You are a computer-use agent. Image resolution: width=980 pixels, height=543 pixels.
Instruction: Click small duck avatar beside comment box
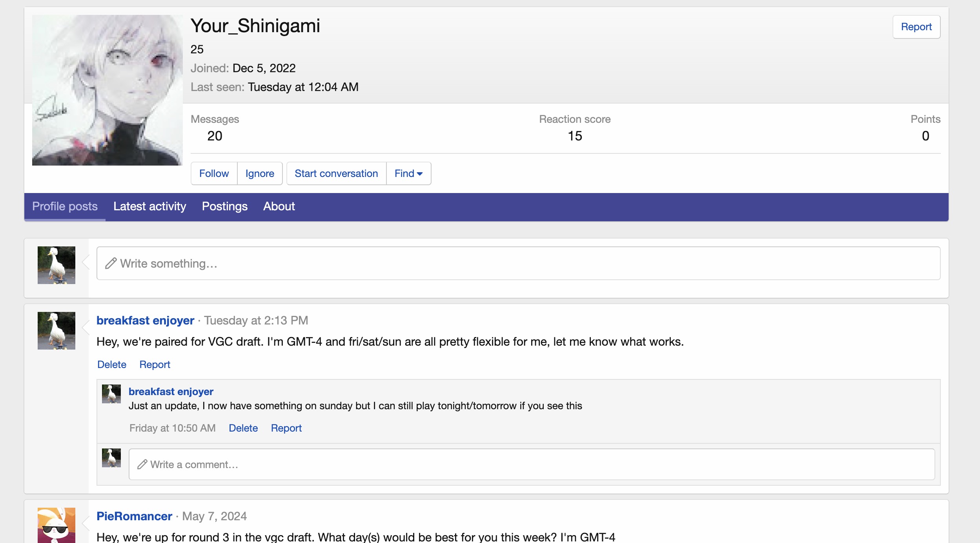point(111,457)
